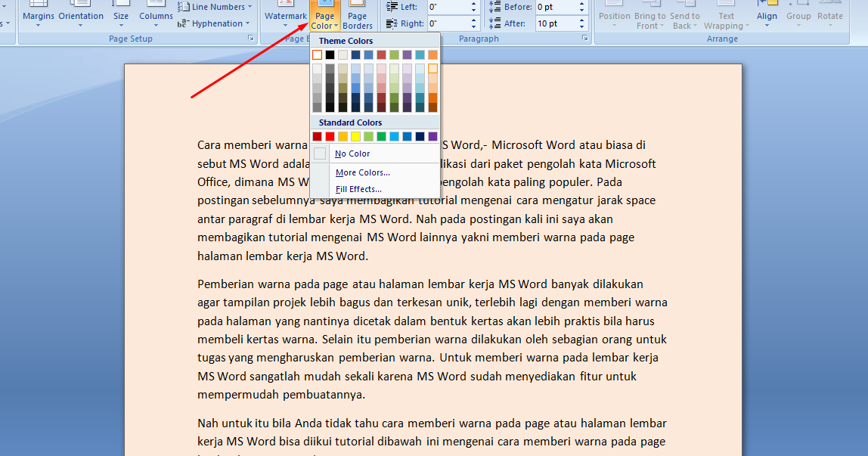This screenshot has height=456, width=868.
Task: Click the Spacing Before icon
Action: (x=494, y=7)
